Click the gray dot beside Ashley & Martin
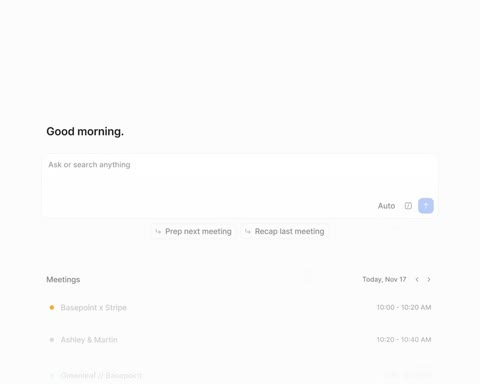This screenshot has height=384, width=480. pos(52,340)
